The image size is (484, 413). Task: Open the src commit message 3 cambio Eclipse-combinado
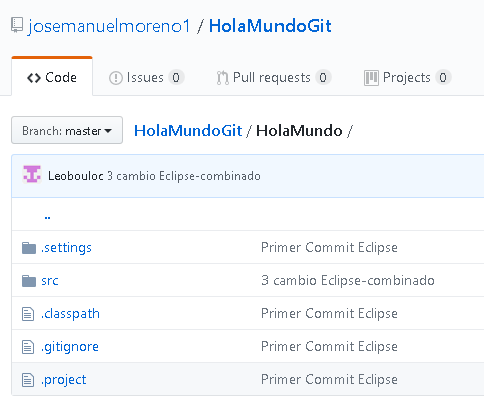[x=348, y=281]
